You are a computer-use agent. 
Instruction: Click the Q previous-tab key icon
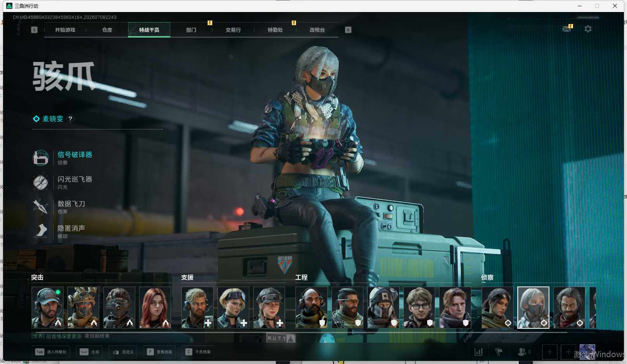coord(34,30)
